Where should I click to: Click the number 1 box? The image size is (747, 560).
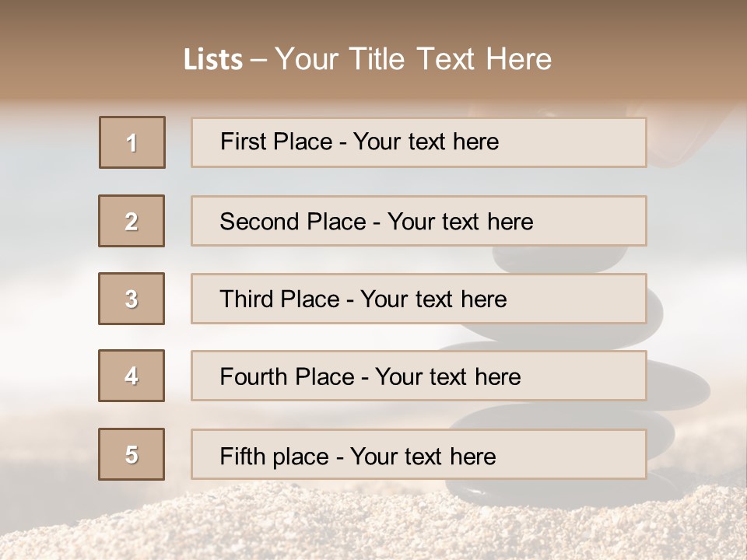(132, 142)
